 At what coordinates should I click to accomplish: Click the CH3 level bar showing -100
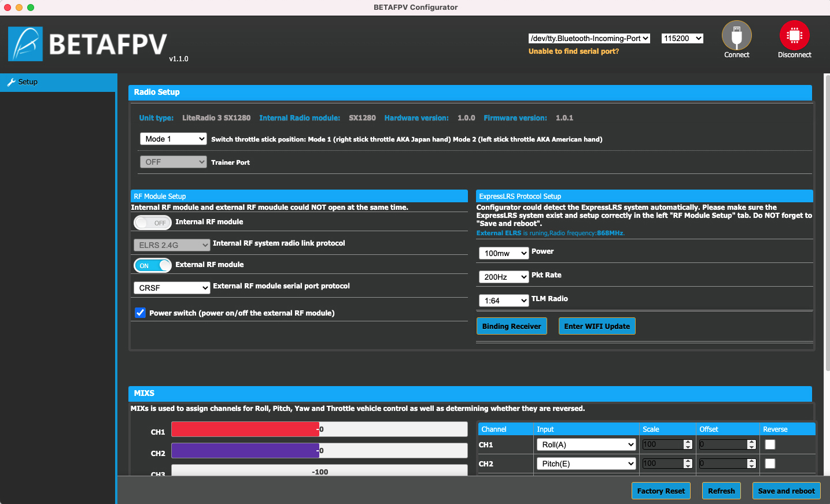coord(319,470)
